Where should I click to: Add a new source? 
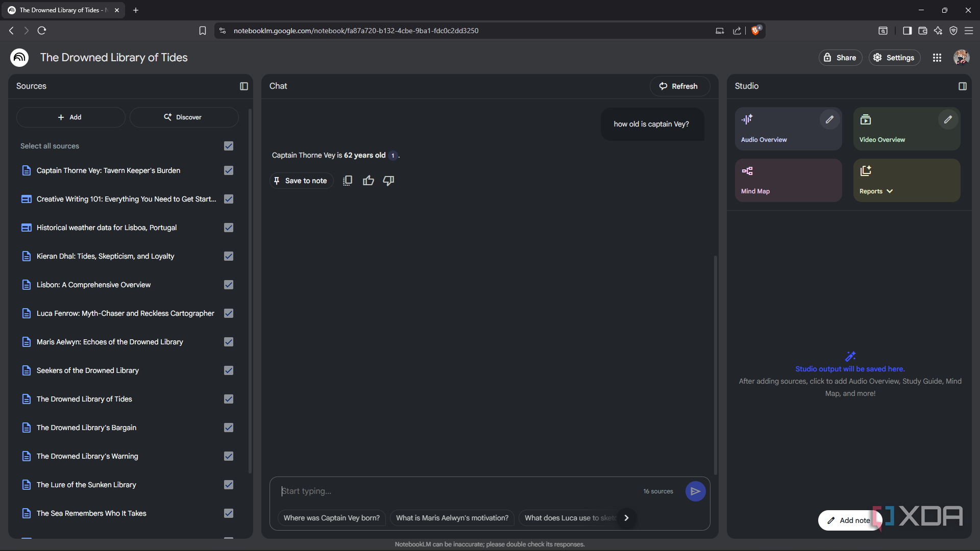tap(70, 117)
